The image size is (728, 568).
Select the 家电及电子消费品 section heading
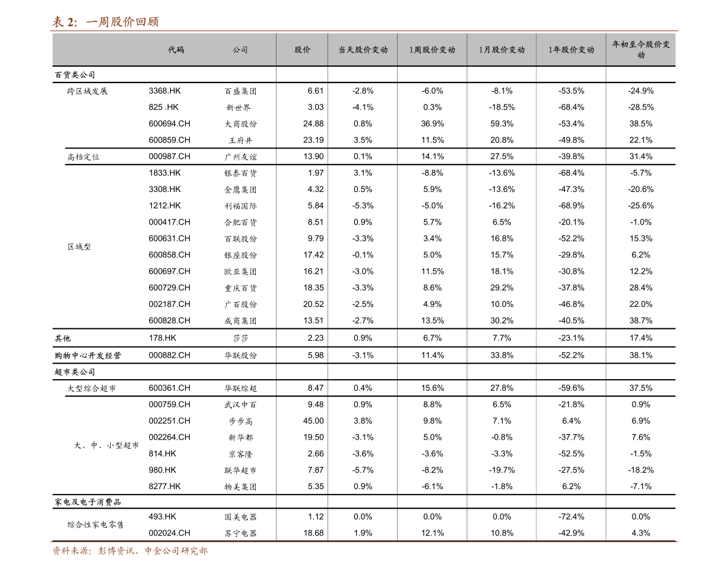pos(87,502)
